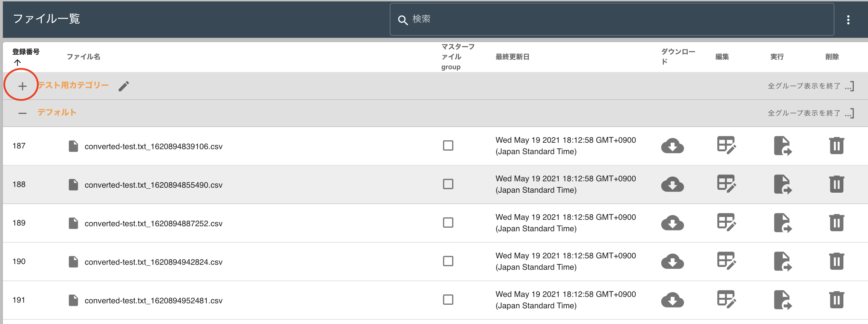This screenshot has height=324, width=868.
Task: Click registration number 187
Action: coord(19,146)
